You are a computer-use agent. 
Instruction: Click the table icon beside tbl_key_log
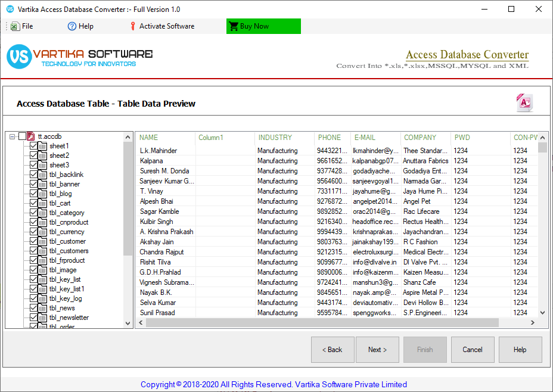(x=43, y=298)
